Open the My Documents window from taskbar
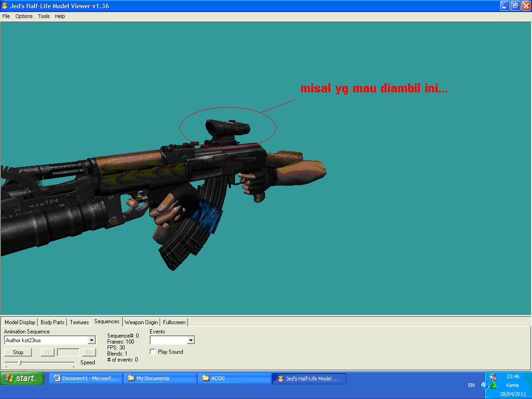The height and width of the screenshot is (399, 532). coord(159,378)
